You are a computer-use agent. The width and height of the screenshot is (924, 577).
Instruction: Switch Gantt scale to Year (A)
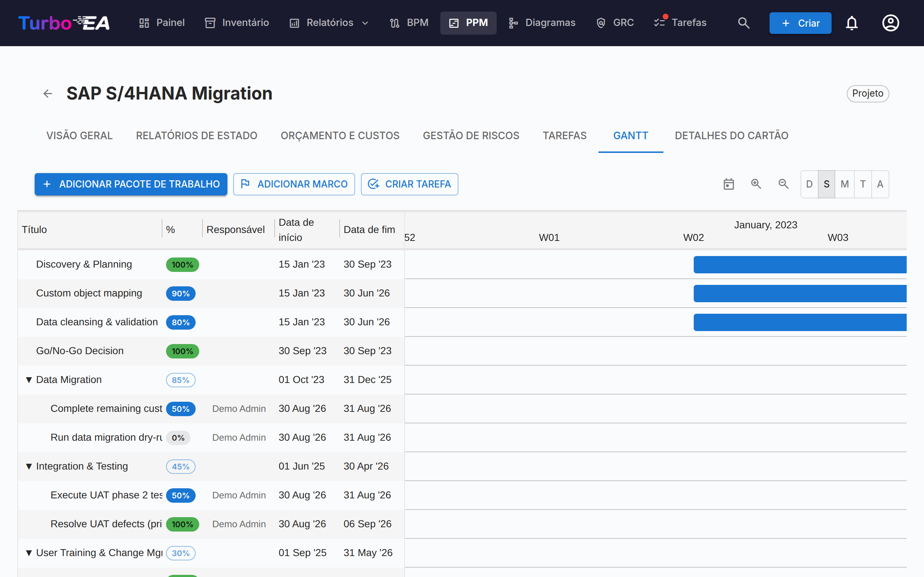point(880,184)
